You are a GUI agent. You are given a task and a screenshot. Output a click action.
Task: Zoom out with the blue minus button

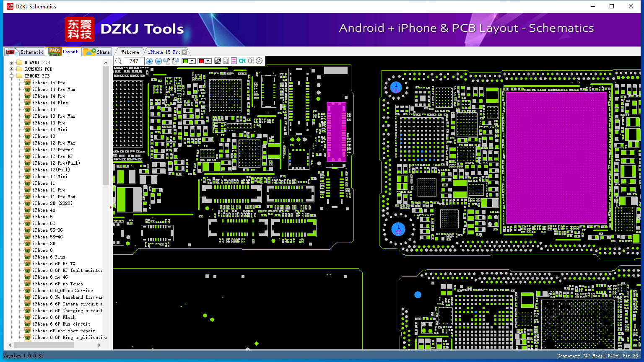tap(158, 61)
